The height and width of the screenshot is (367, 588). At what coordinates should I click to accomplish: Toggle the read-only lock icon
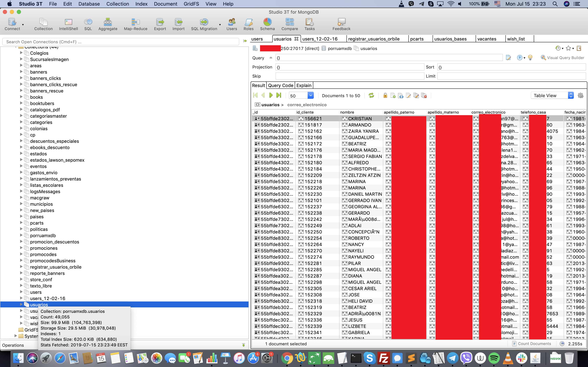pos(385,95)
